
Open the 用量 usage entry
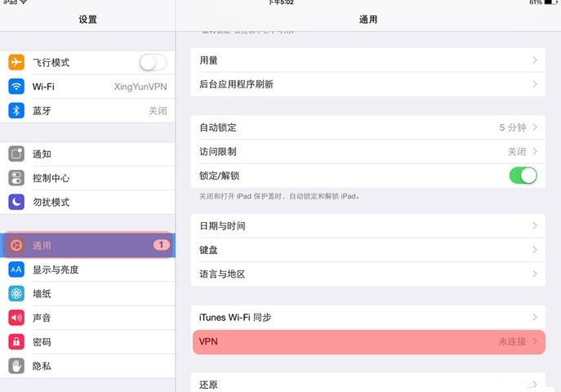tap(368, 60)
